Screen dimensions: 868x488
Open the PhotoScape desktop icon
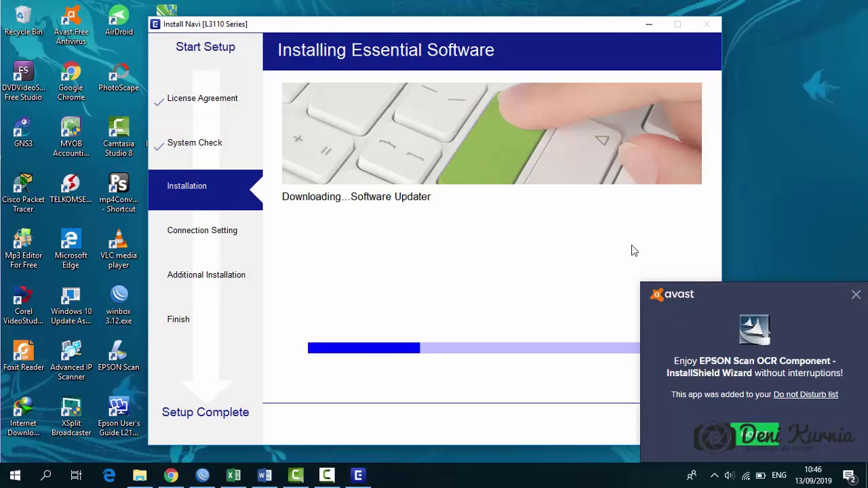[x=119, y=77]
